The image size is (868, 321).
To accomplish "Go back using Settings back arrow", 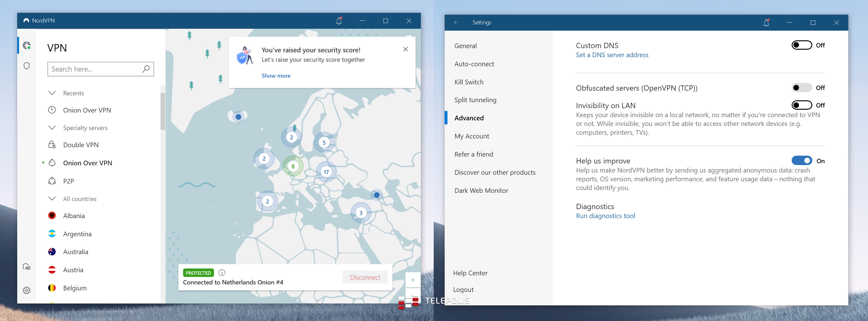I will pyautogui.click(x=456, y=23).
